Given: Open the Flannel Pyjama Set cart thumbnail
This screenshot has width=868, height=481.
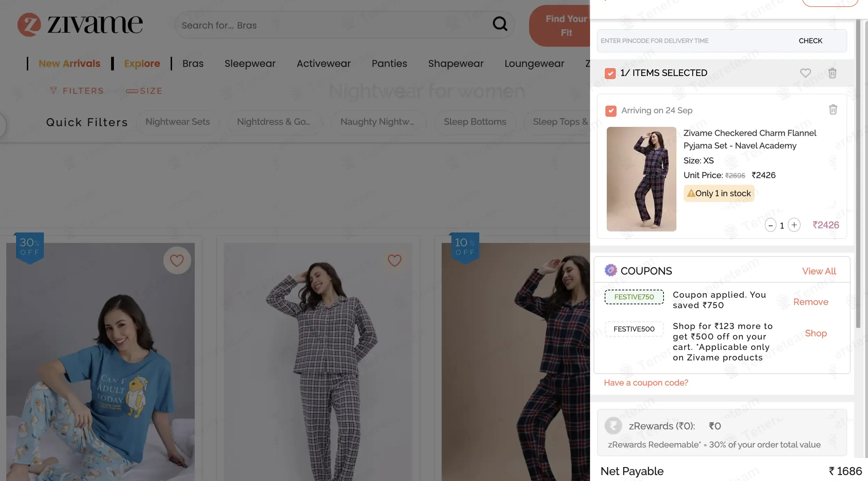Looking at the screenshot, I should coord(641,179).
